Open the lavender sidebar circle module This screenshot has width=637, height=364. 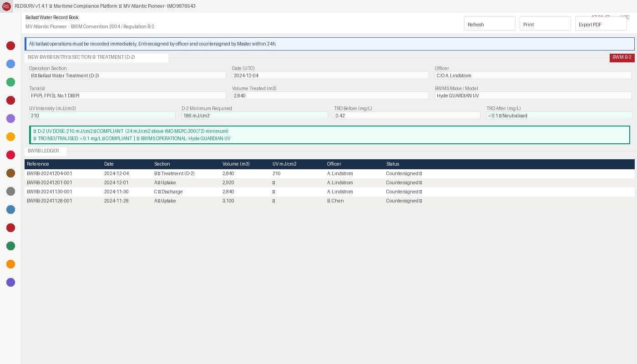[x=10, y=118]
